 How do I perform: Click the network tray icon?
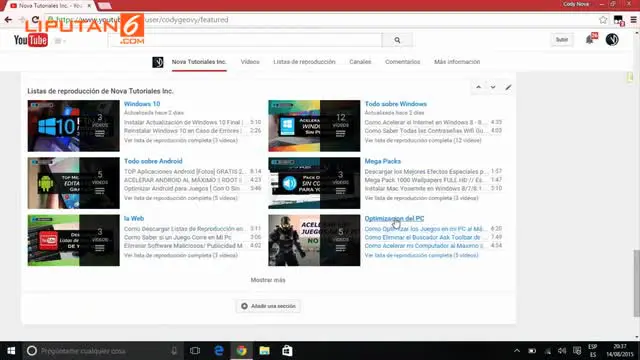pyautogui.click(x=547, y=351)
